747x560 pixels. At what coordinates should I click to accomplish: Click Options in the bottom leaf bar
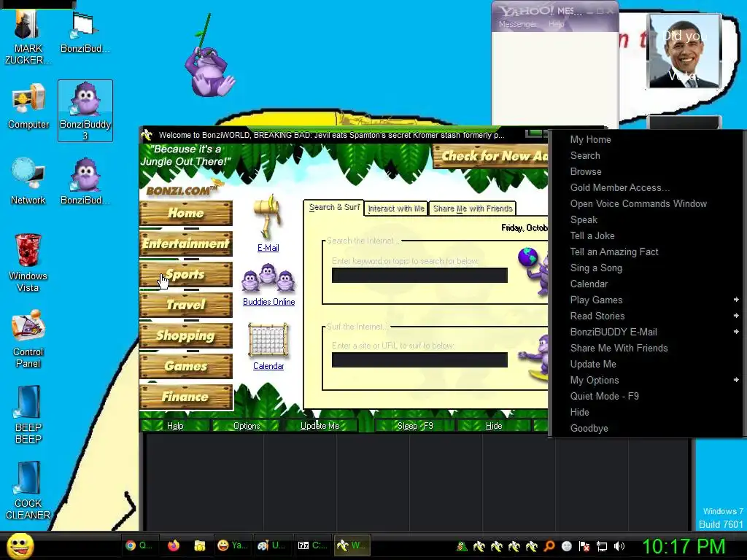[x=247, y=426]
